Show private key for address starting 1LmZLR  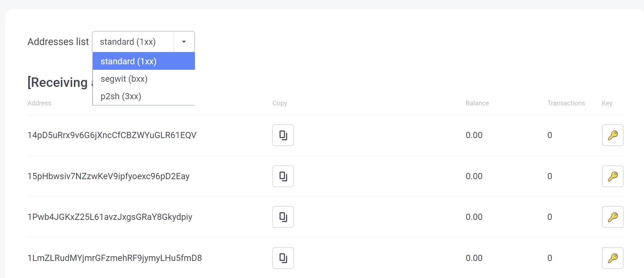tap(613, 258)
